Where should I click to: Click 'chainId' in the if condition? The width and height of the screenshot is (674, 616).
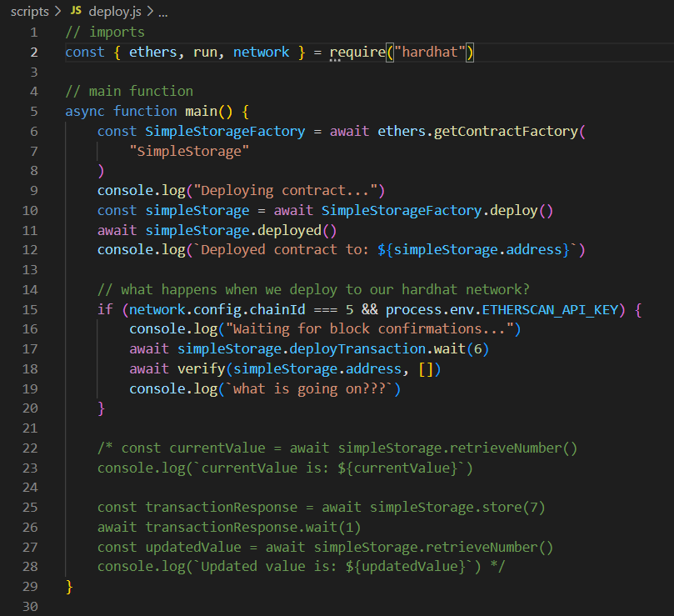277,310
